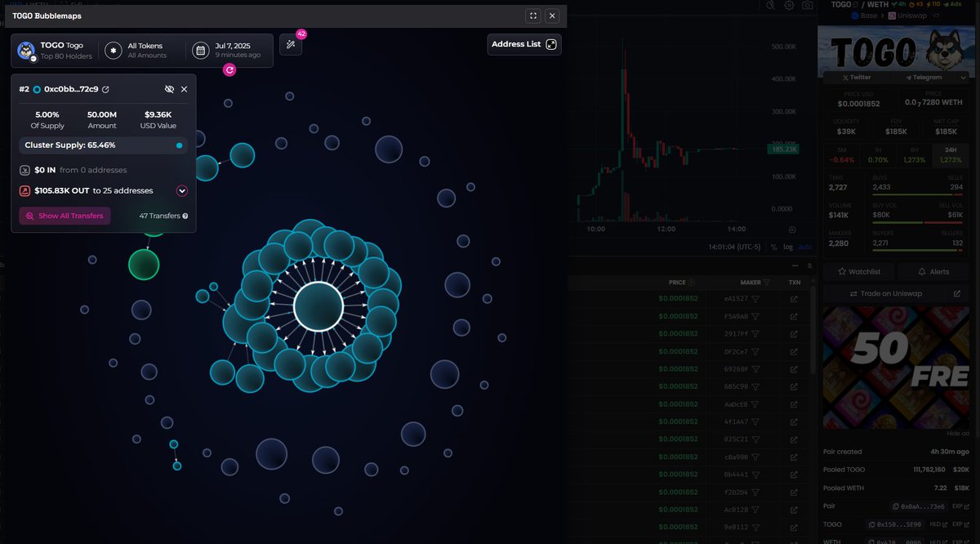The height and width of the screenshot is (544, 980).
Task: Click the help icon next to 47 Transfers
Action: click(185, 216)
